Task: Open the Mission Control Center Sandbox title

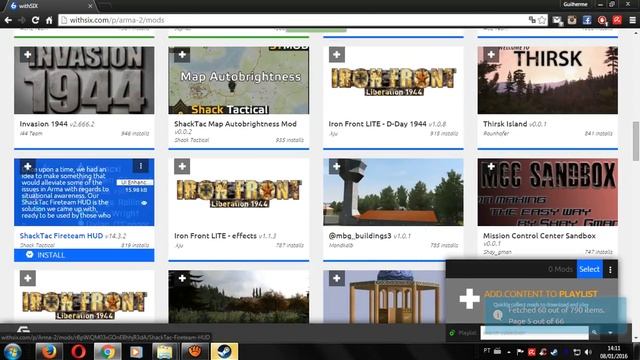Action: (x=539, y=236)
